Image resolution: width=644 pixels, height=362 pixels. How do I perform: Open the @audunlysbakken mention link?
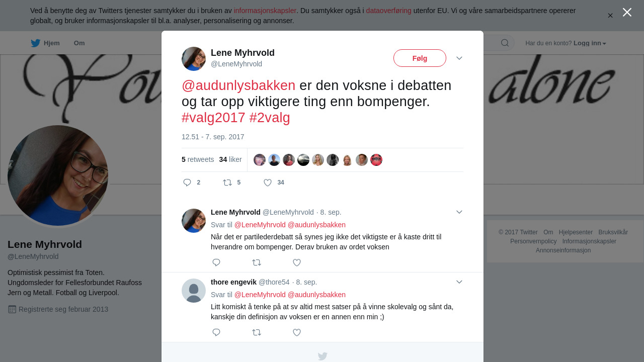[x=238, y=85]
